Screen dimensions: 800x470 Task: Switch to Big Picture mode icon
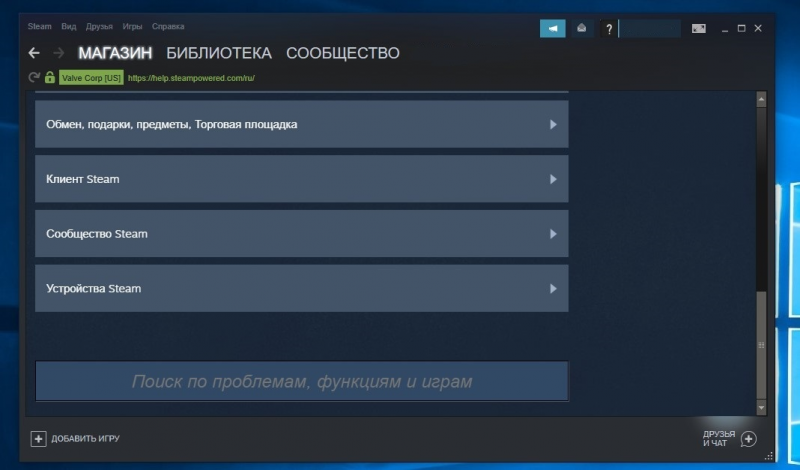[698, 29]
